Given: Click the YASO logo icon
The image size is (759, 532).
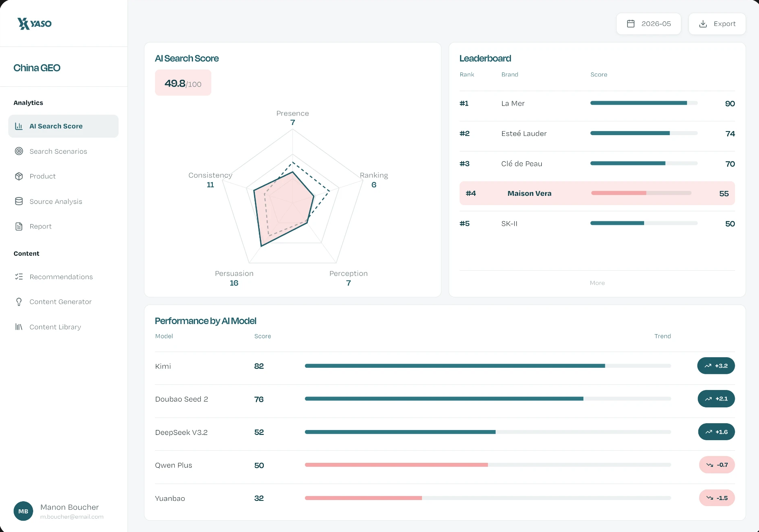Looking at the screenshot, I should (23, 23).
